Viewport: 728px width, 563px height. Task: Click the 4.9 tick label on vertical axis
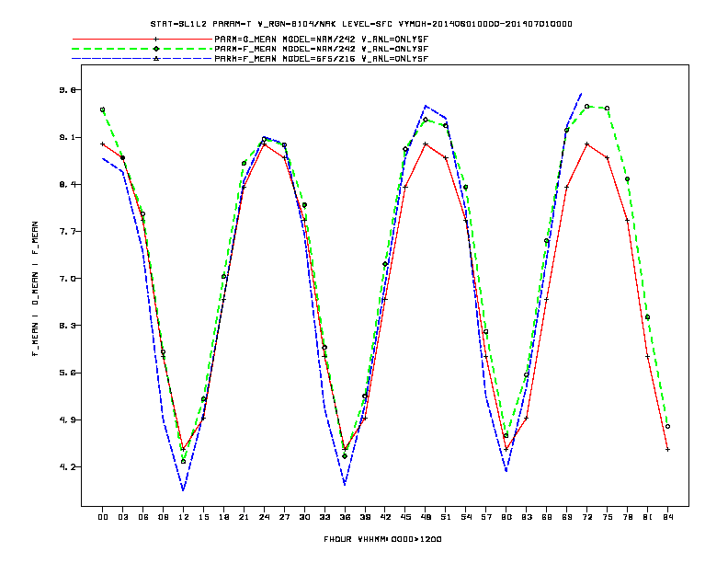coord(67,419)
